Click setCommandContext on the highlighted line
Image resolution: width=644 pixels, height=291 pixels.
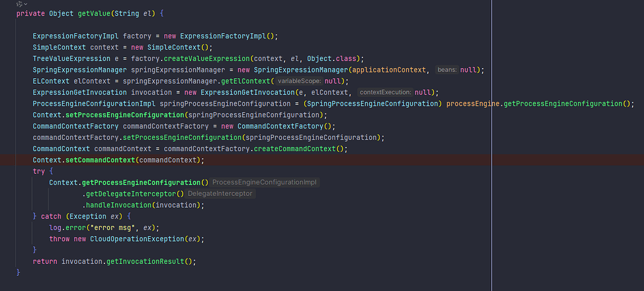[100, 160]
